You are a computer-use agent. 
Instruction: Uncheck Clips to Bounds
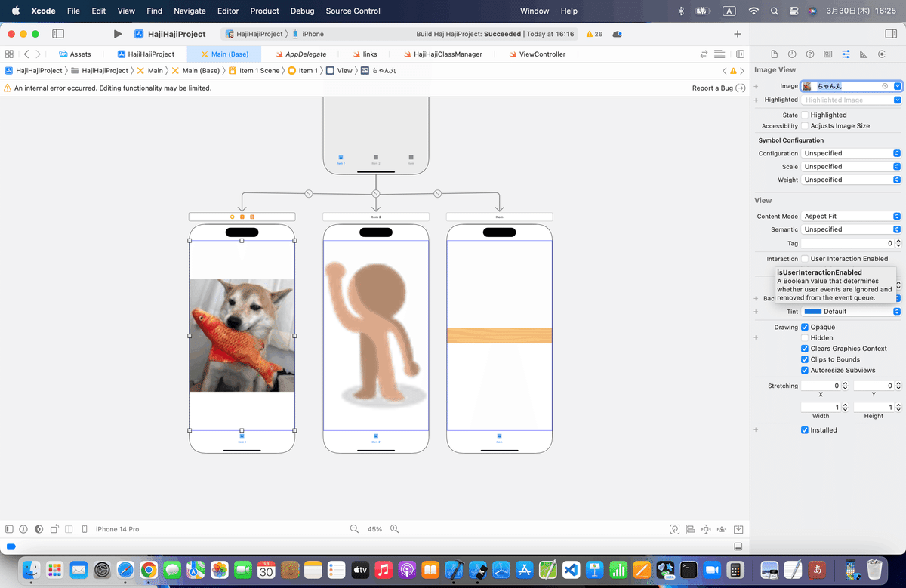point(805,359)
